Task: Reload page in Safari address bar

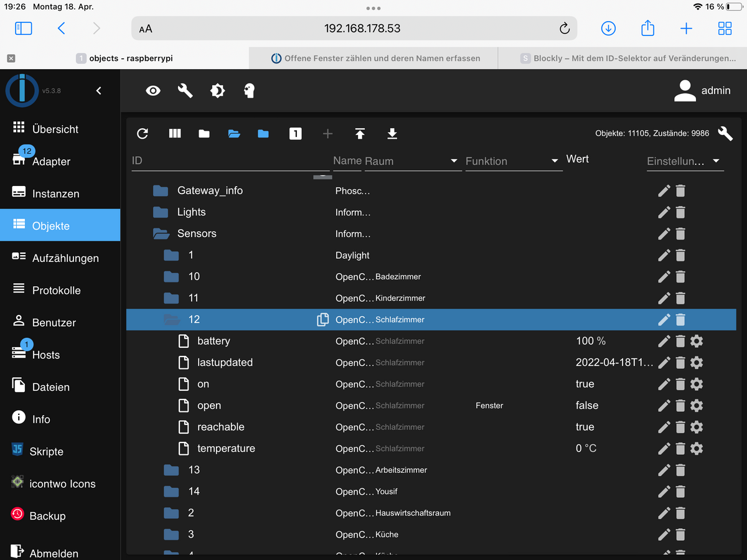Action: point(565,29)
